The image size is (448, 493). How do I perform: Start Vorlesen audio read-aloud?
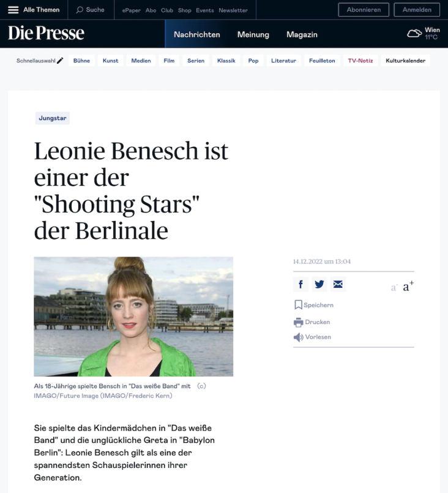click(312, 337)
